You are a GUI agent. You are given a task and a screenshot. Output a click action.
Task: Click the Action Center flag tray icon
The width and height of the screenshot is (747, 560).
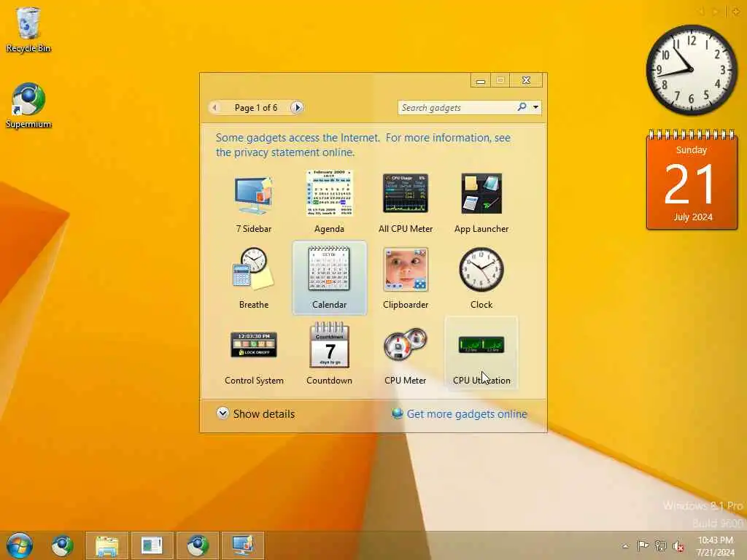click(643, 545)
